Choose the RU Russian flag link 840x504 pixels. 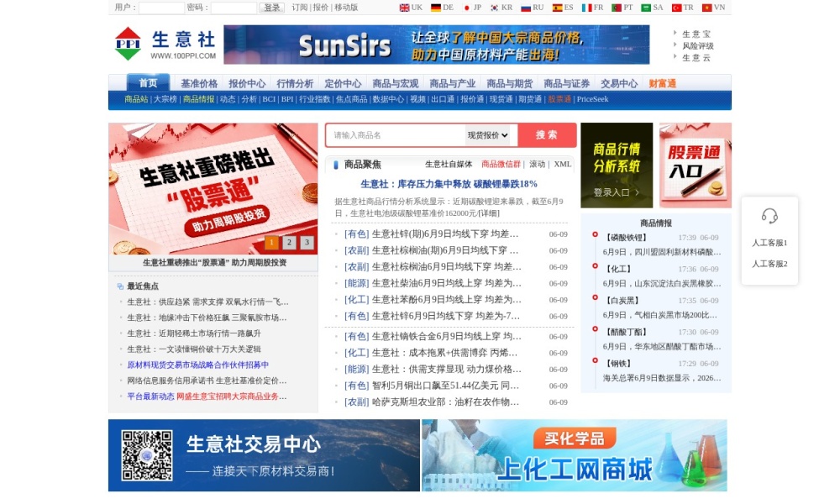tap(532, 8)
